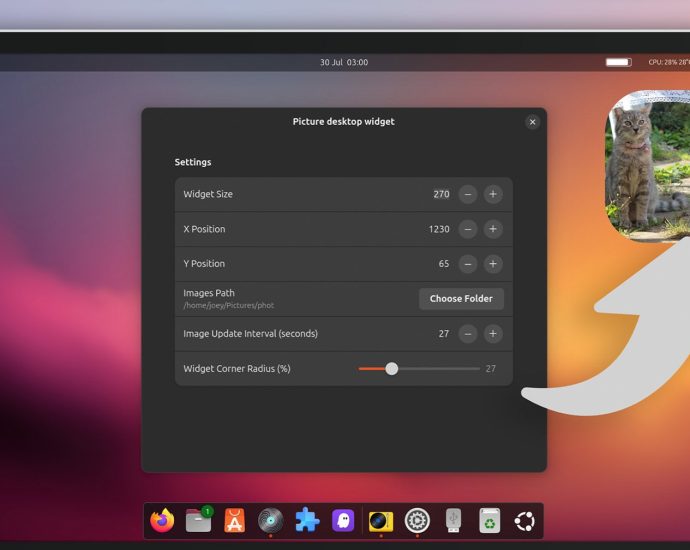Open the yellow turntable music app

[381, 521]
